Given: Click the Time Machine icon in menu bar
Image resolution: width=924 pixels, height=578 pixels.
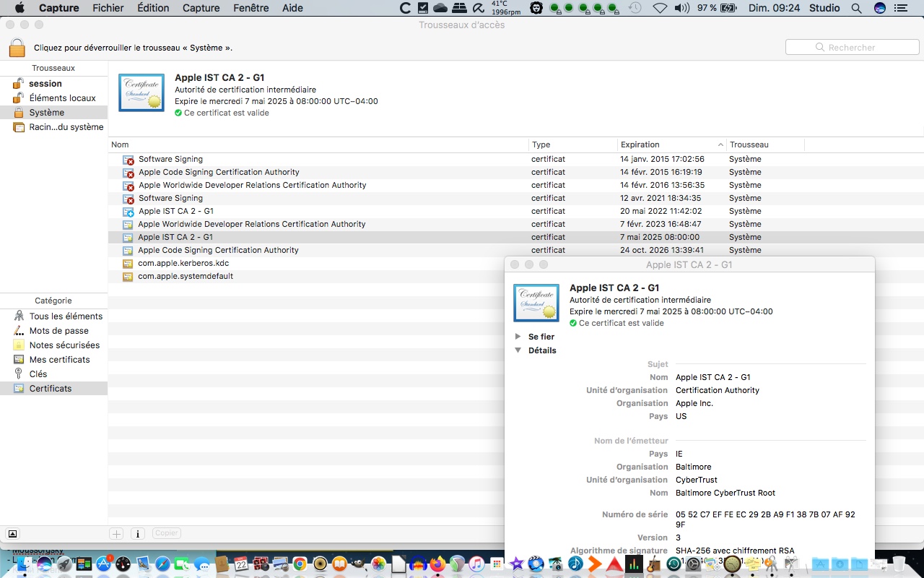Looking at the screenshot, I should [x=634, y=8].
